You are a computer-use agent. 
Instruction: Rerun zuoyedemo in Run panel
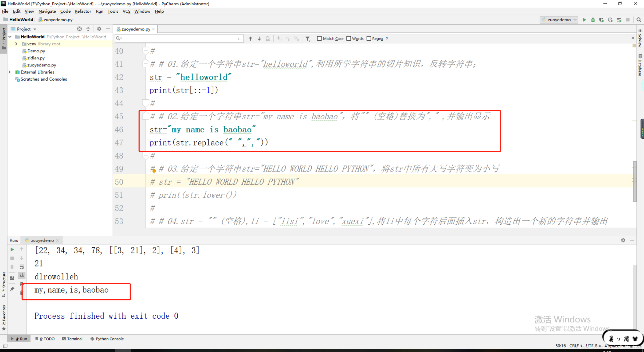pos(12,249)
